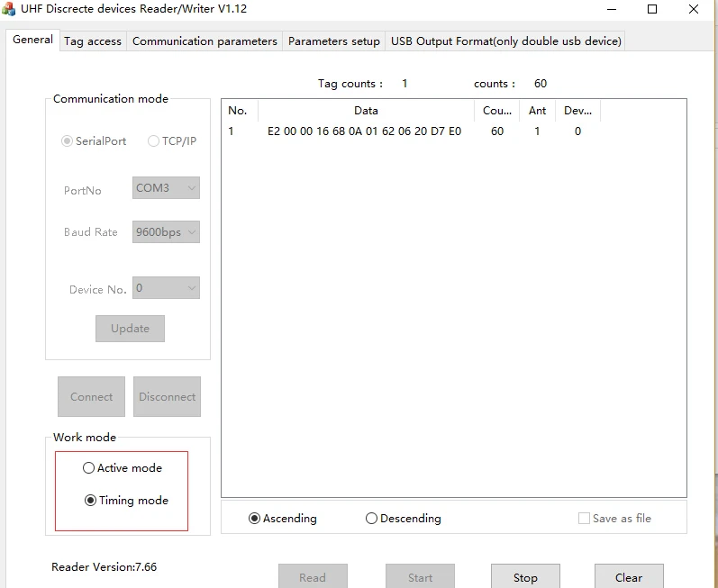
Task: Select the General tab
Action: [32, 40]
